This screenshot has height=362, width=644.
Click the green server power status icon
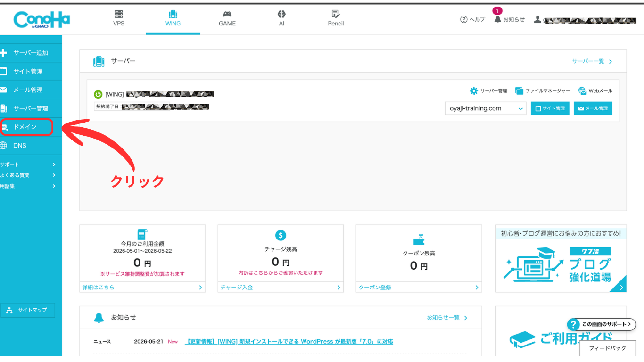(x=98, y=94)
